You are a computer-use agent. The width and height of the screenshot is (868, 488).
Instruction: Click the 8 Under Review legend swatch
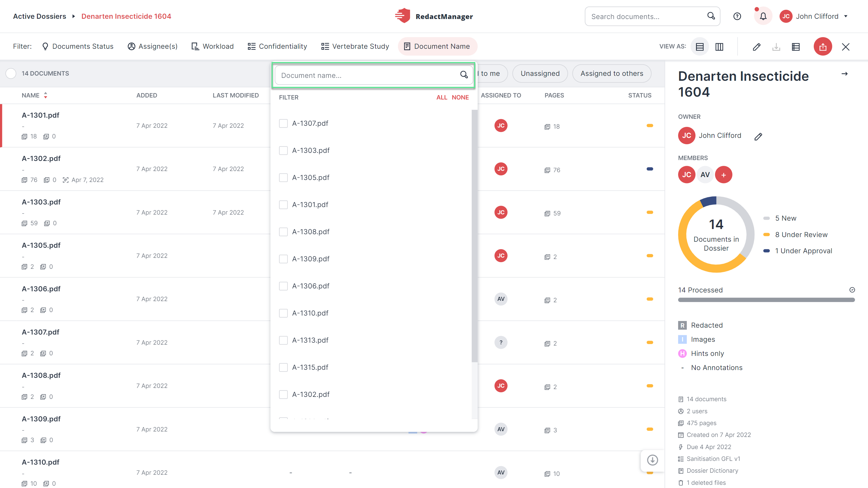(766, 234)
